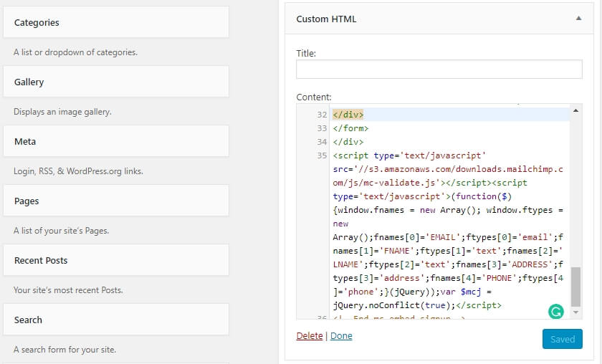The width and height of the screenshot is (602, 364).
Task: Select the Meta widget
Action: click(x=116, y=141)
